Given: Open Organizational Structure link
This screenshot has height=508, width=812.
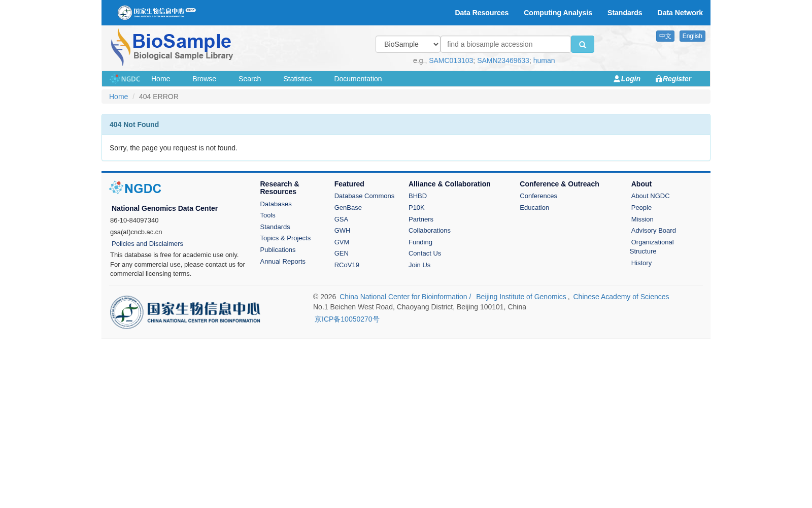Looking at the screenshot, I should pos(652,247).
